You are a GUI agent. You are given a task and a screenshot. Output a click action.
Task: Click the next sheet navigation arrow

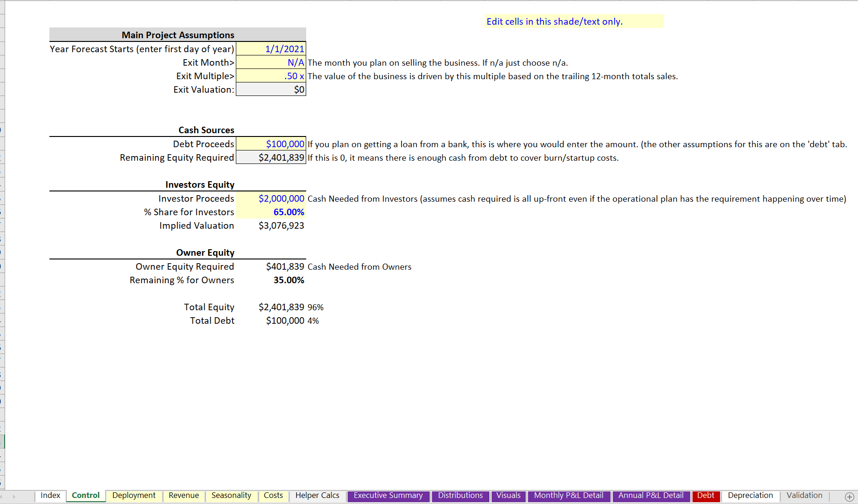15,496
